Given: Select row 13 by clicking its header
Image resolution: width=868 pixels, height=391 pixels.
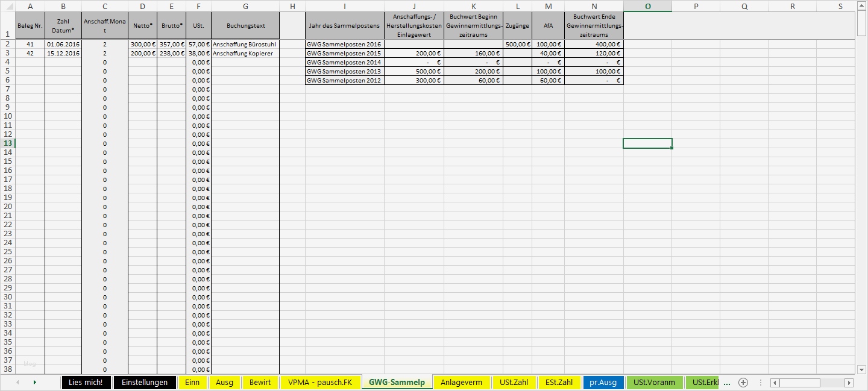Looking at the screenshot, I should (x=8, y=143).
